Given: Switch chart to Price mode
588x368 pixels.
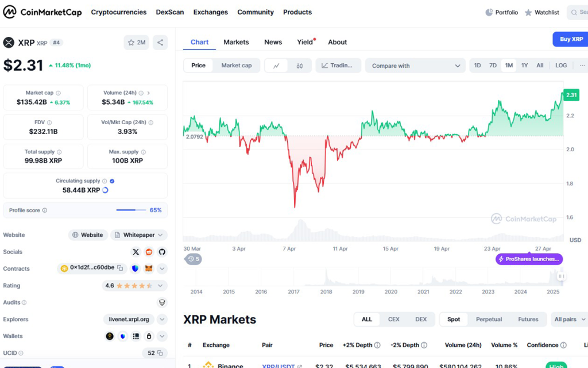Looking at the screenshot, I should tap(198, 66).
